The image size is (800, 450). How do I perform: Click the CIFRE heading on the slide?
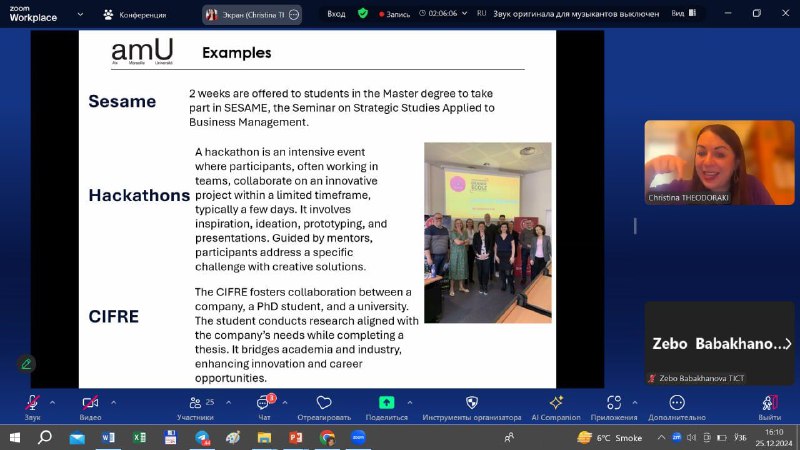pyautogui.click(x=114, y=316)
